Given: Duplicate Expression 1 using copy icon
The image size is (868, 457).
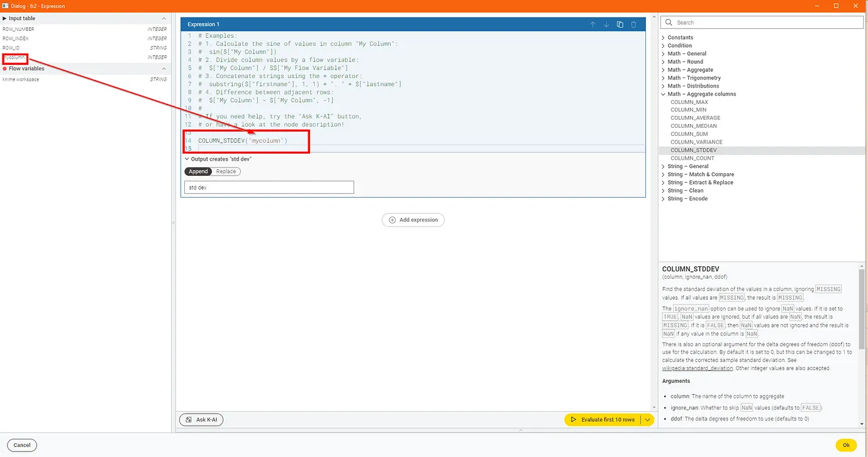Looking at the screenshot, I should click(620, 25).
